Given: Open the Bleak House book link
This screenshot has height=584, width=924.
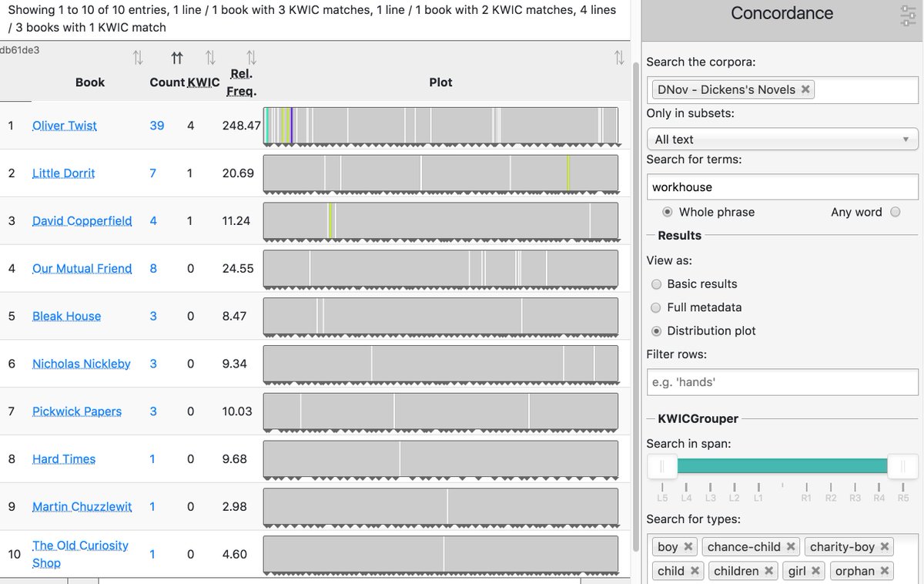Looking at the screenshot, I should pyautogui.click(x=66, y=317).
